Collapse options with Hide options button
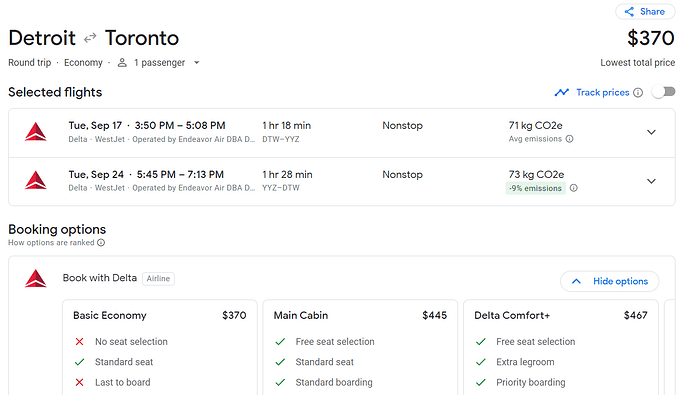This screenshot has width=690, height=395. click(609, 281)
